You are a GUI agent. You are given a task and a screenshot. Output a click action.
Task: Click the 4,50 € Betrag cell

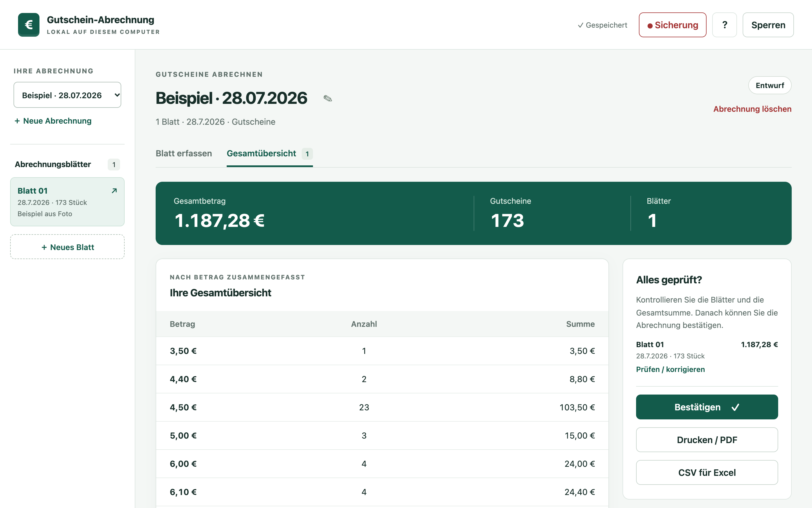click(183, 407)
